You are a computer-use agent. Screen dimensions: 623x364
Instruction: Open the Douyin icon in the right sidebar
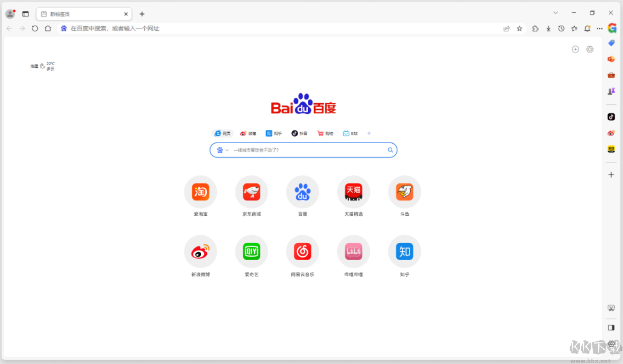tap(611, 117)
